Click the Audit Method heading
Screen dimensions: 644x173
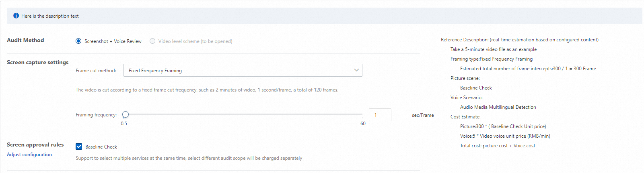pyautogui.click(x=25, y=40)
